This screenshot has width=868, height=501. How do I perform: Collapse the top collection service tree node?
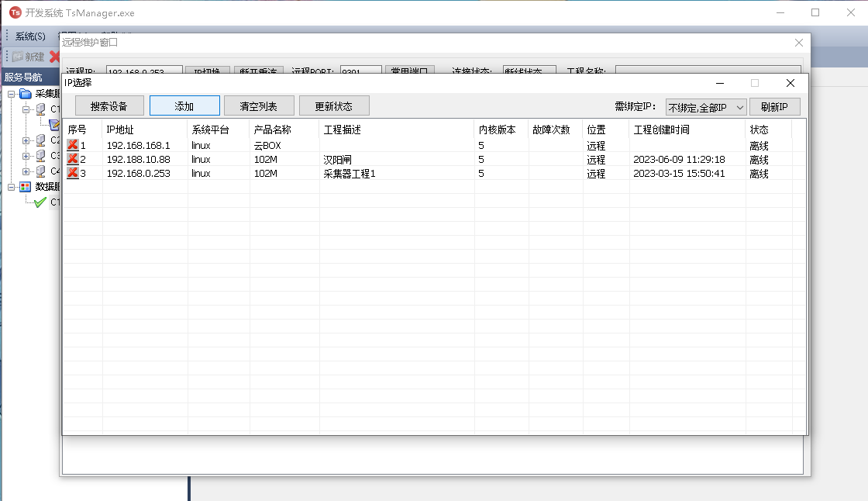12,94
